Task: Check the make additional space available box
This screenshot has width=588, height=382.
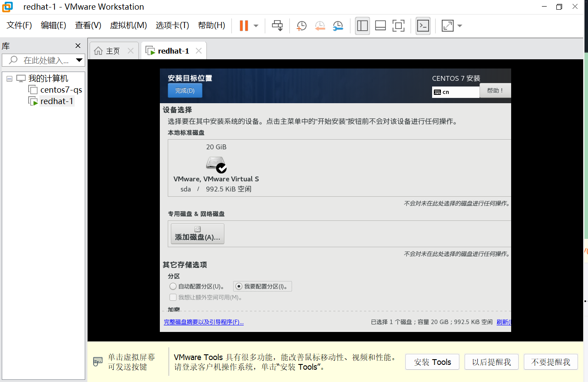Action: pyautogui.click(x=173, y=297)
